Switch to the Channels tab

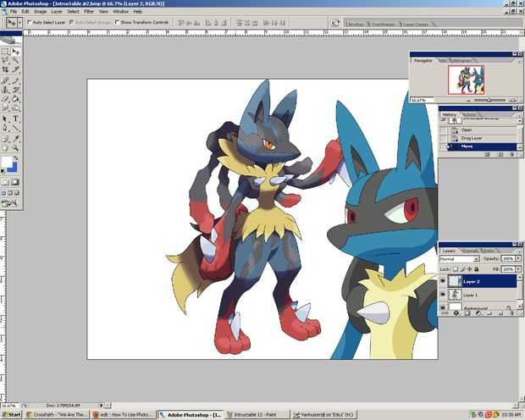point(470,251)
